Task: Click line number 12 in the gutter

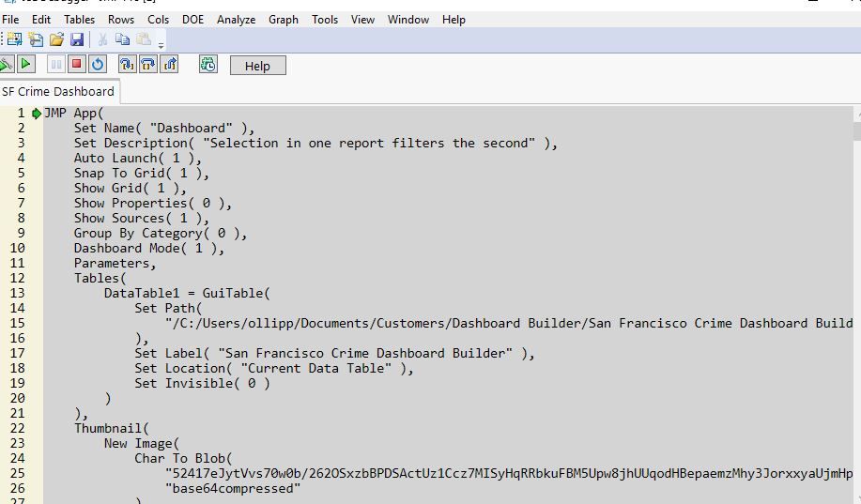Action: tap(18, 279)
